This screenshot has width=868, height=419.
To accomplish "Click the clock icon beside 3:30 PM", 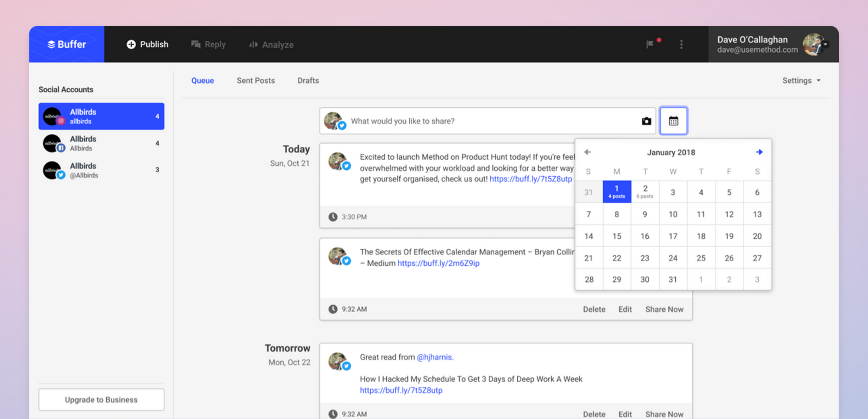I will pyautogui.click(x=333, y=217).
